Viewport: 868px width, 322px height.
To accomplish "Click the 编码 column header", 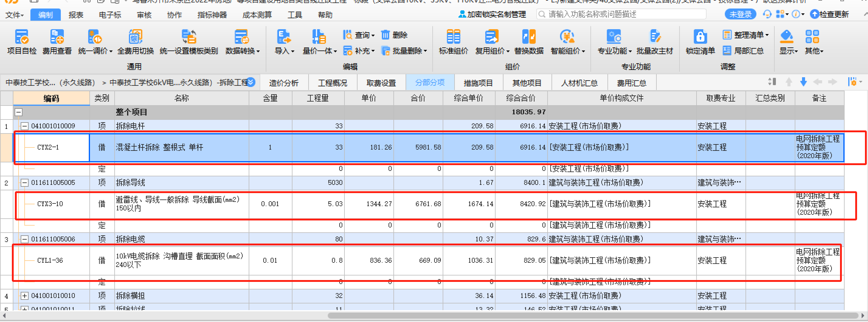I will click(x=51, y=98).
